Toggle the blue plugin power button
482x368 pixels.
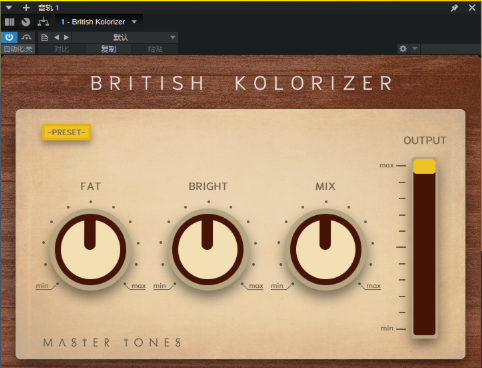(9, 37)
